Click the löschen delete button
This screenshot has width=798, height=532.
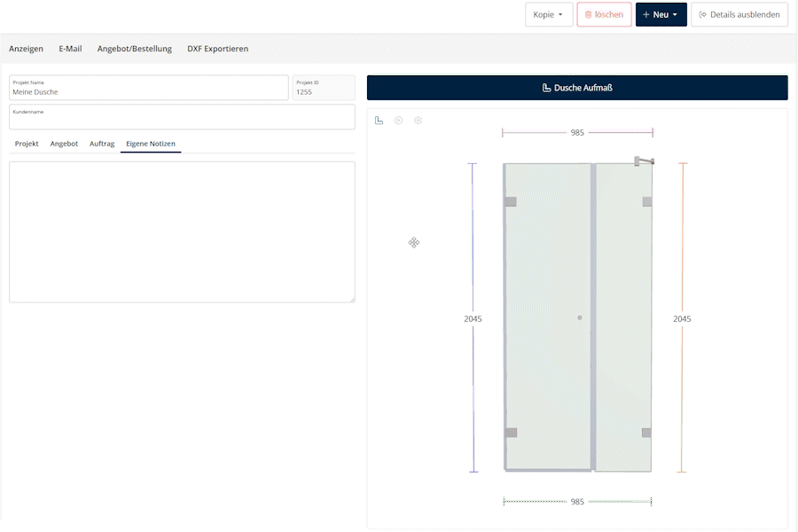[604, 15]
